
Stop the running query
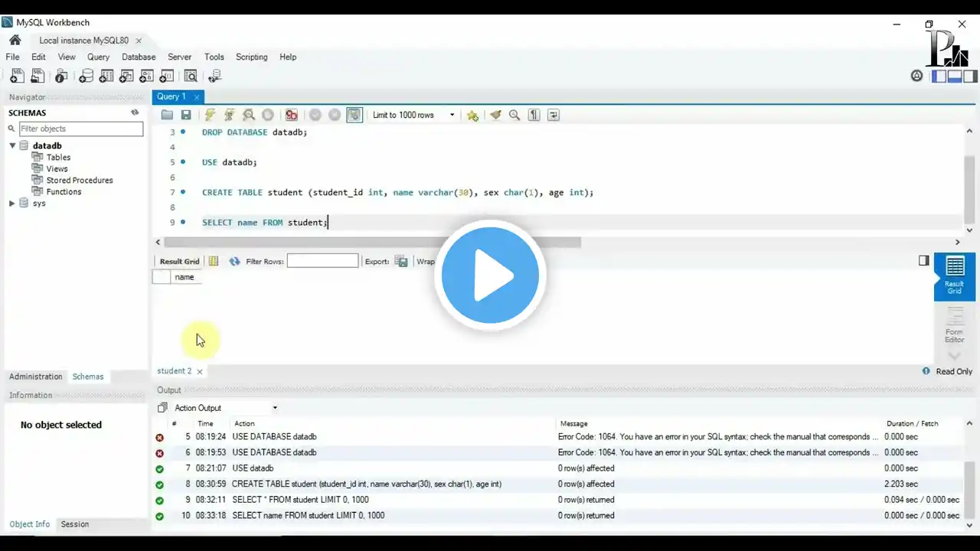coord(268,115)
